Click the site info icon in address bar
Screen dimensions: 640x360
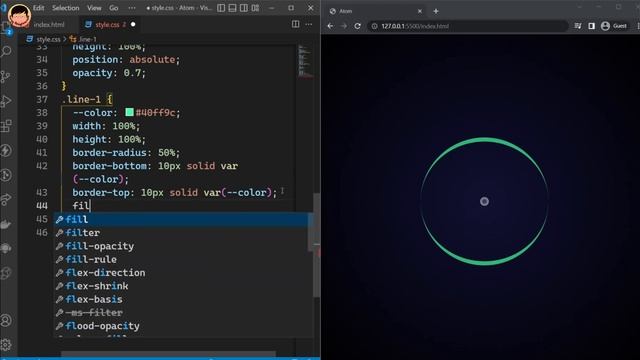pos(374,26)
